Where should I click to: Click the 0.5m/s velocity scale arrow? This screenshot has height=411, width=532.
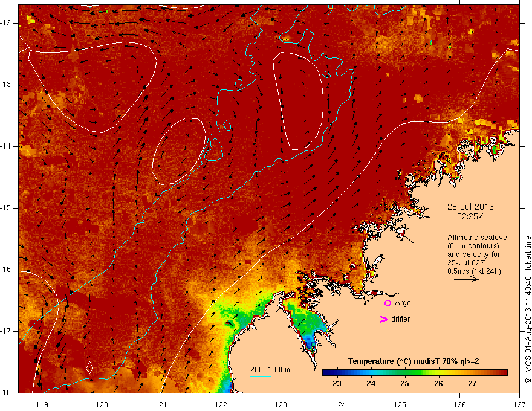(466, 279)
